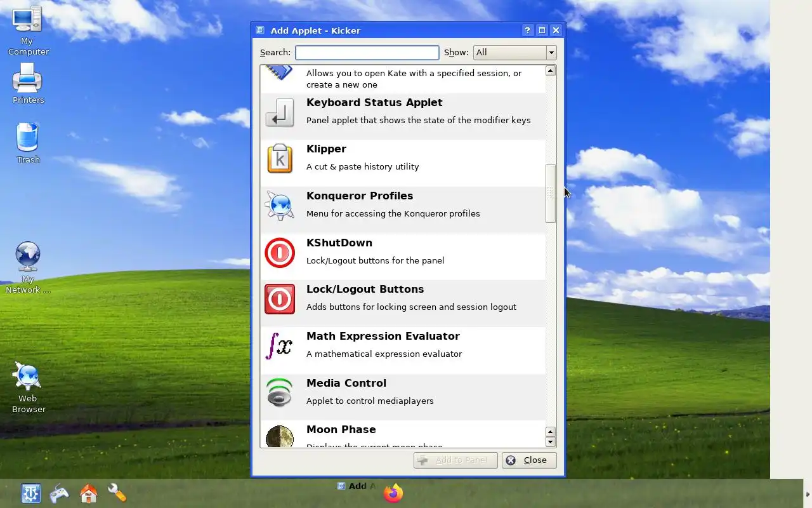812x508 pixels.
Task: Select the Math Expression Evaluator icon
Action: pos(280,346)
